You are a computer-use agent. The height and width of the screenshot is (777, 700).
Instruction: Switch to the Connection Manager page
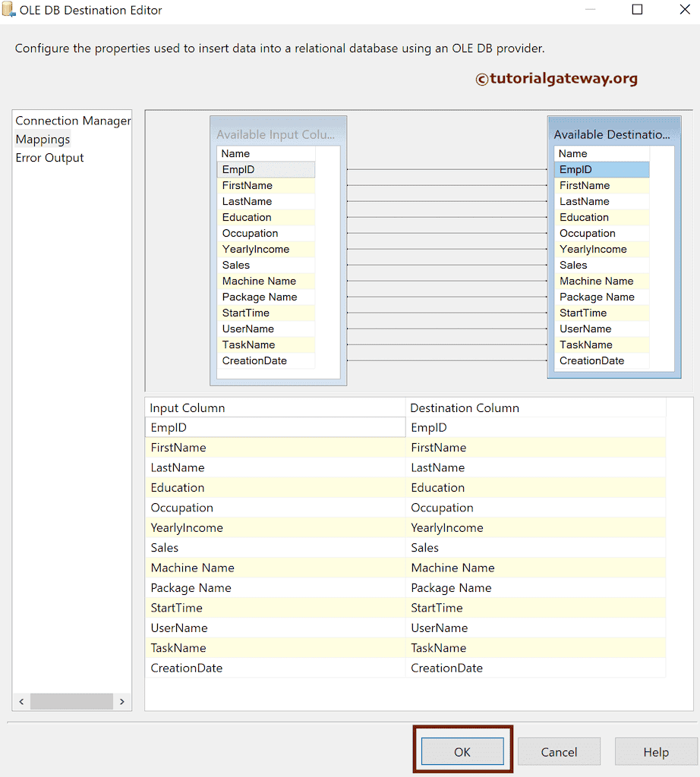pos(72,121)
